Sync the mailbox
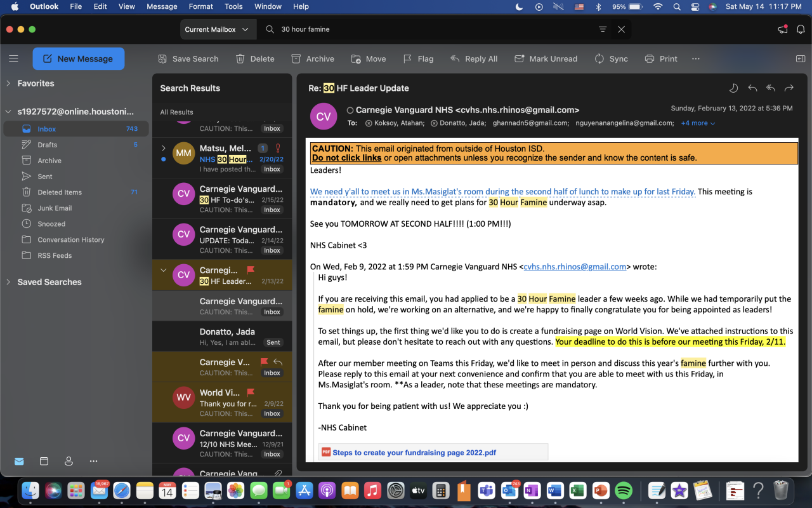This screenshot has width=812, height=508. click(612, 58)
